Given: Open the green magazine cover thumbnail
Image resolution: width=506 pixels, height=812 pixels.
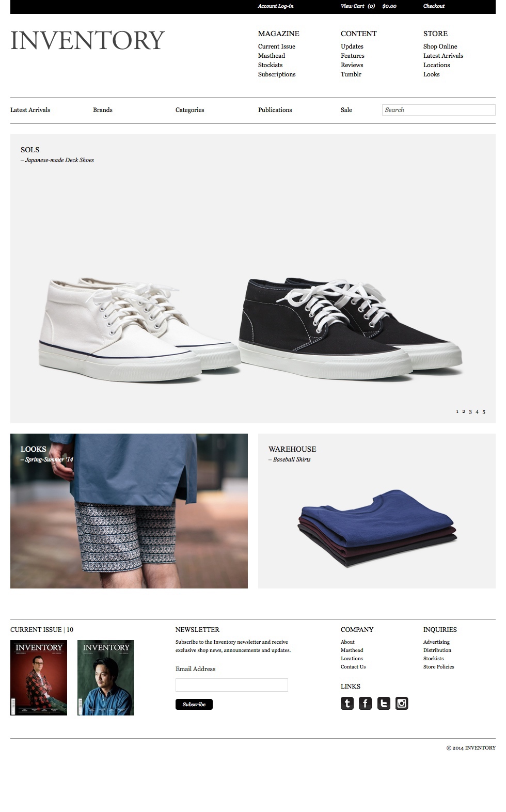Looking at the screenshot, I should tap(106, 678).
